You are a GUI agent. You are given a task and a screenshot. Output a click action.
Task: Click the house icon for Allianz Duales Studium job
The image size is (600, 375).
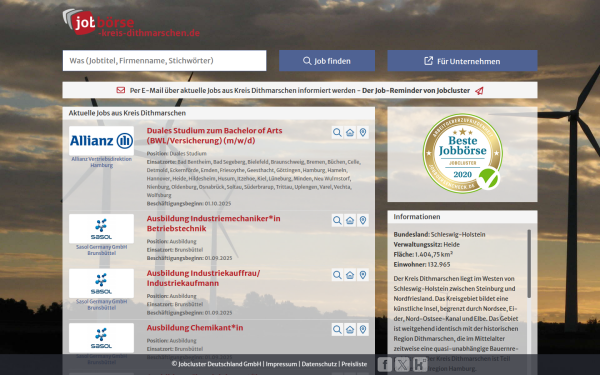click(350, 132)
